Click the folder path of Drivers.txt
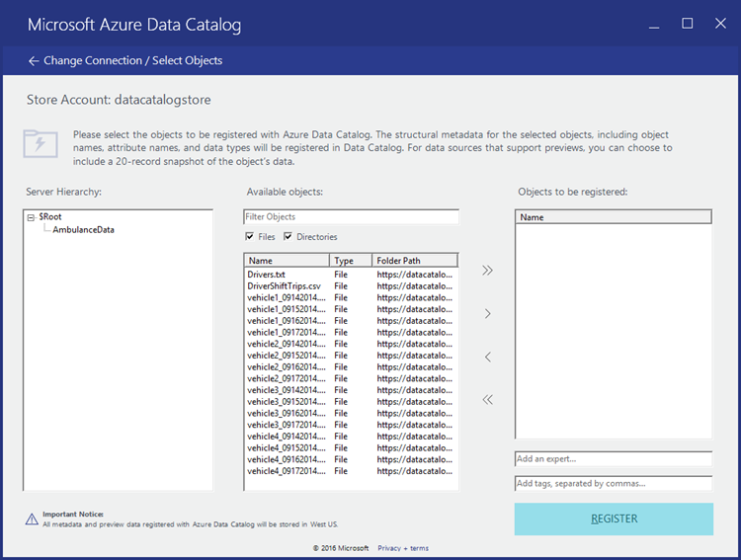The image size is (741, 560). click(414, 275)
